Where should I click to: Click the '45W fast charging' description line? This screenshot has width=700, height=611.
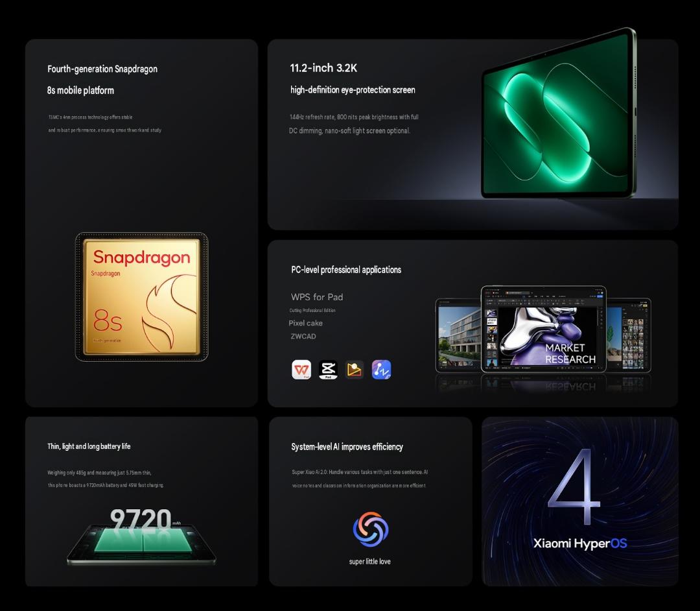(106, 485)
